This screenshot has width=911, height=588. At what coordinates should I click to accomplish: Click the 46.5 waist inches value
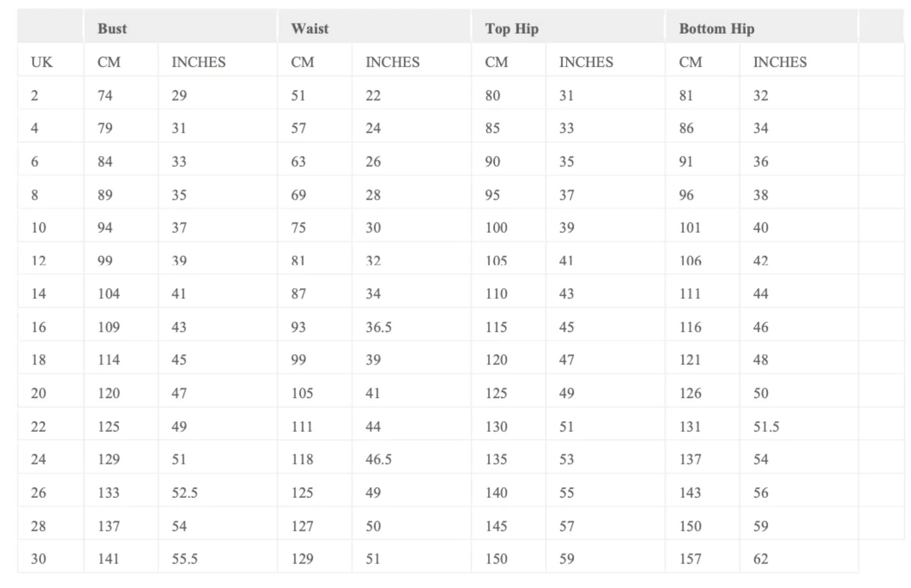click(x=378, y=459)
